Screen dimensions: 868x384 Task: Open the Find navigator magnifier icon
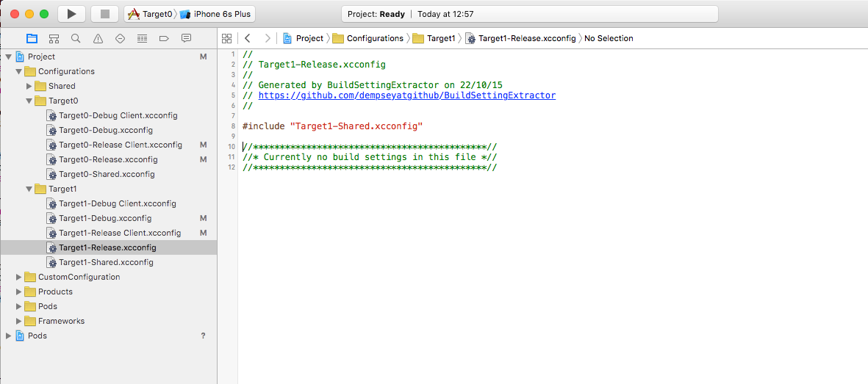coord(76,38)
